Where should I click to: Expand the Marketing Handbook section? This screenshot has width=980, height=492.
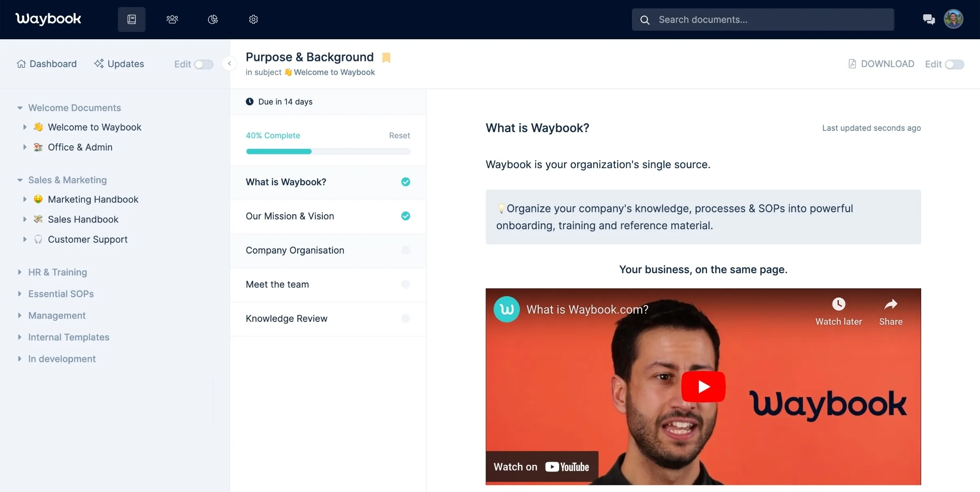(25, 199)
